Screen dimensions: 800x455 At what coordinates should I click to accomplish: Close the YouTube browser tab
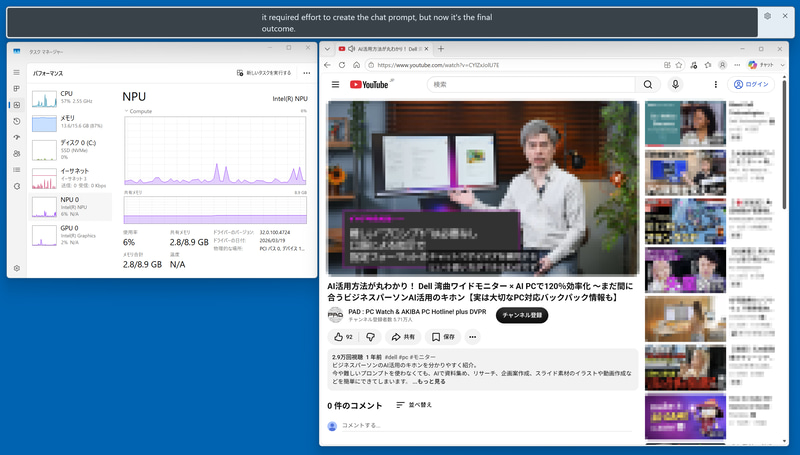point(427,49)
